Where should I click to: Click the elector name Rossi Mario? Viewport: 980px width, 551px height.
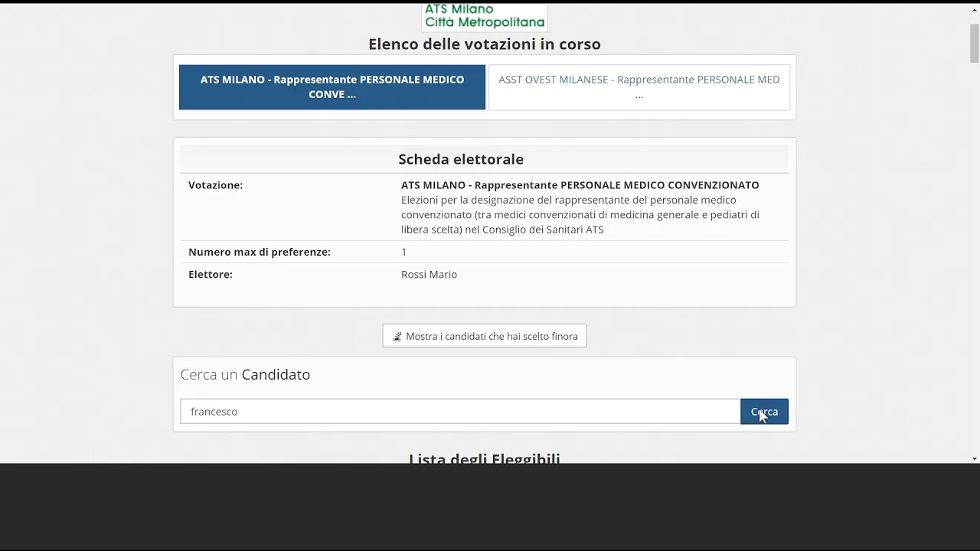429,274
